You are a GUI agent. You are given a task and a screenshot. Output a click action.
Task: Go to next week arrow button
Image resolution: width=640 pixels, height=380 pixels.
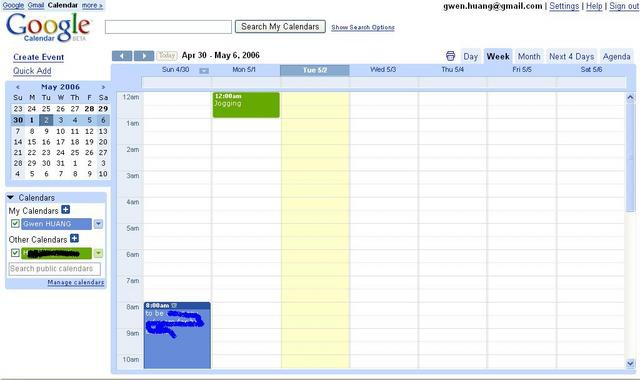click(144, 56)
